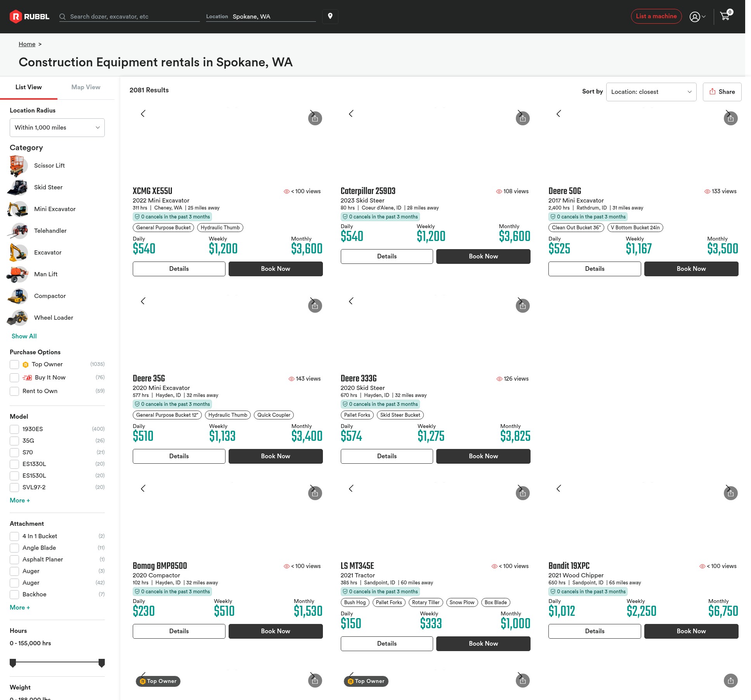Click the map pin location icon

tap(330, 16)
